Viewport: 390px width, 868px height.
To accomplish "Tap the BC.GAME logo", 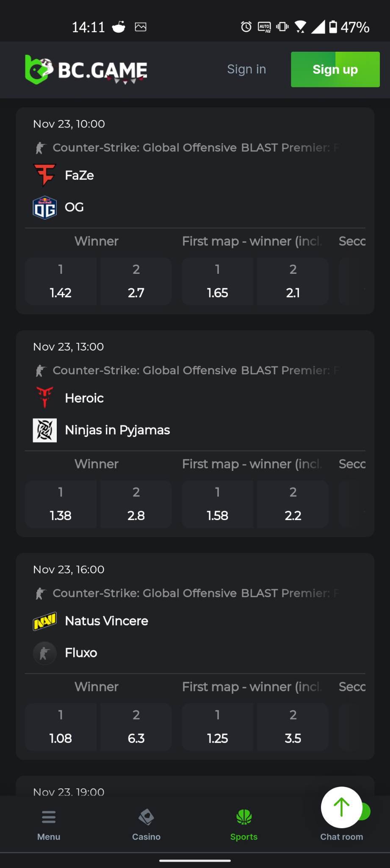I will pyautogui.click(x=86, y=70).
